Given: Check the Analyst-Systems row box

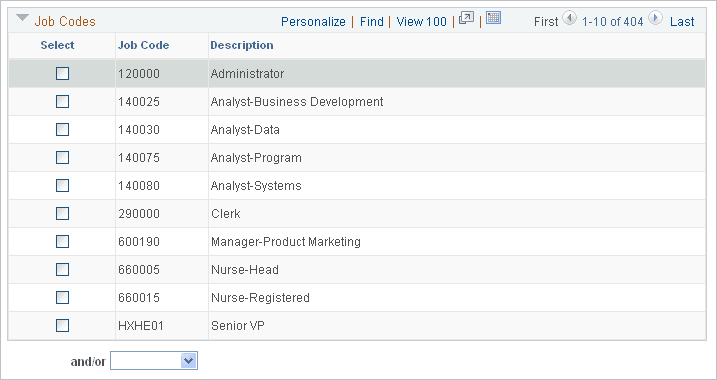Looking at the screenshot, I should pos(63,186).
